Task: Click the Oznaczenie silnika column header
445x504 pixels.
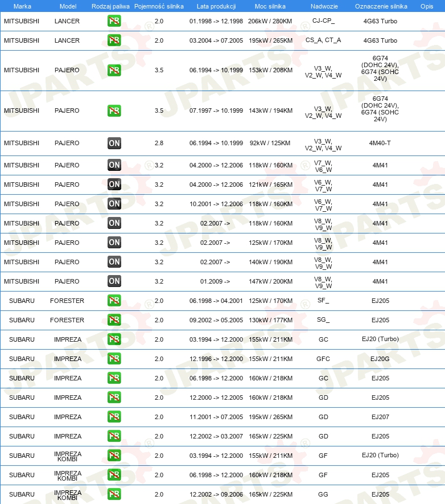Action: pyautogui.click(x=381, y=6)
